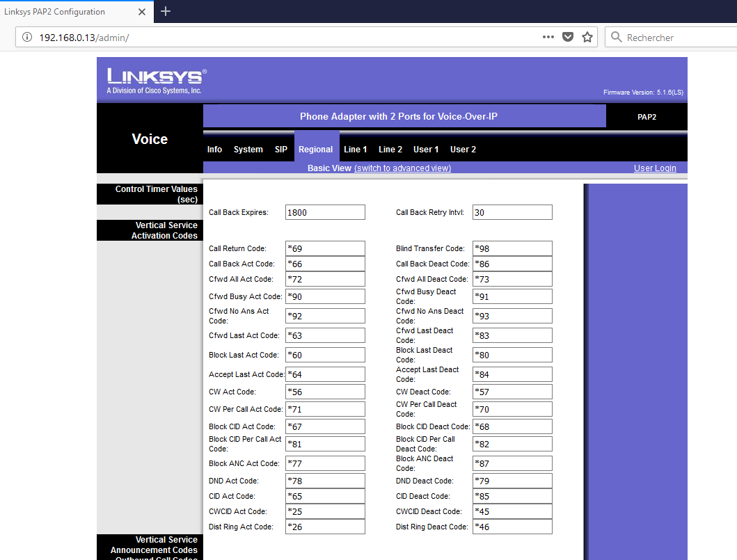Click the search magnifier icon
Screen dimensions: 737x560
616,37
